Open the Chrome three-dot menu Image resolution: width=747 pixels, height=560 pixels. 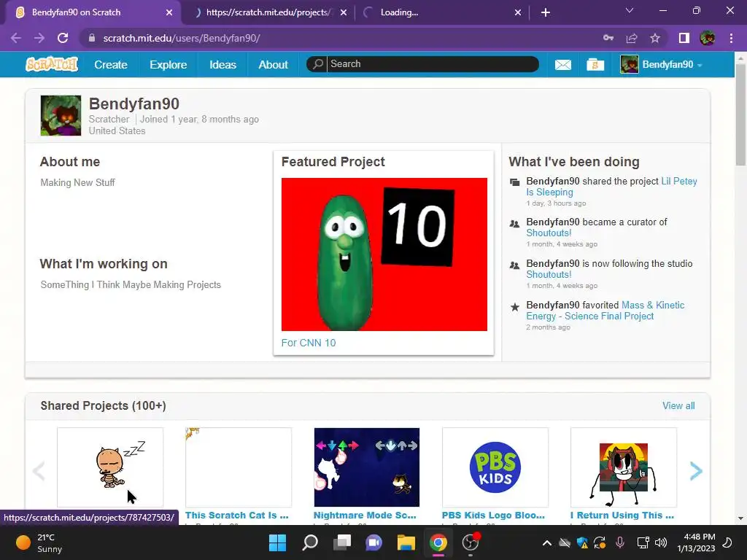point(731,38)
